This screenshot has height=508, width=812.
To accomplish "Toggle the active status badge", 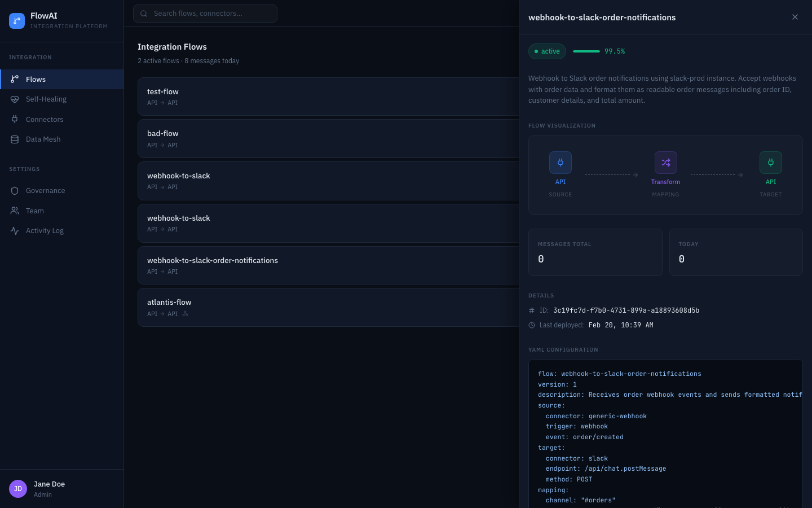I will pyautogui.click(x=546, y=51).
